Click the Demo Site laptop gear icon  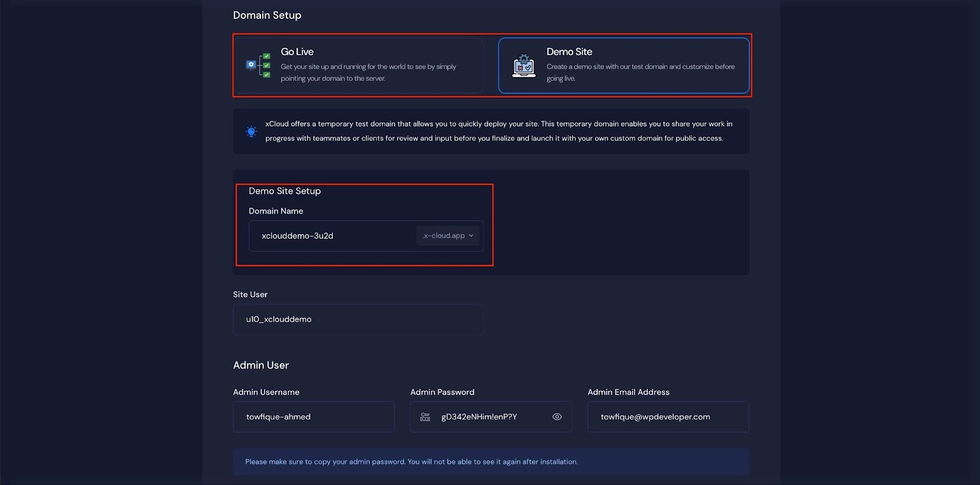coord(524,66)
